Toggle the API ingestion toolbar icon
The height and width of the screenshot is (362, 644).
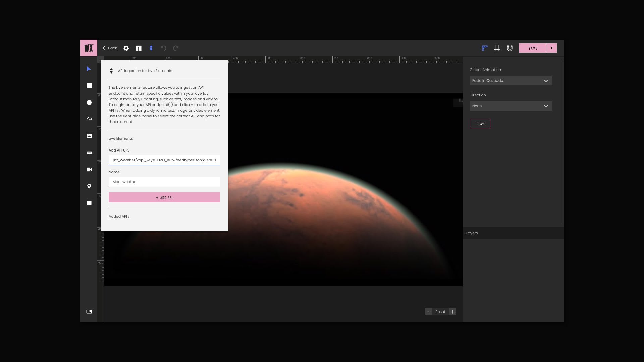coord(151,48)
